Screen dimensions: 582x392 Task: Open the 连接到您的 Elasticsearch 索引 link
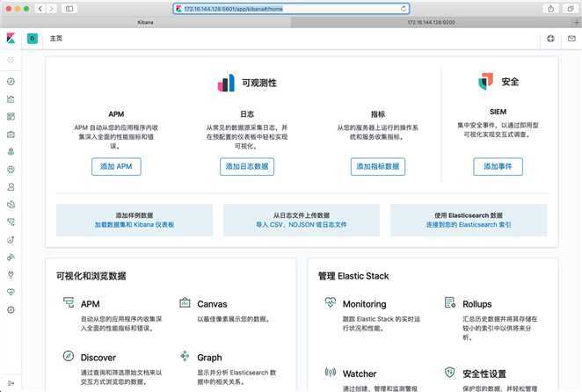tap(469, 225)
